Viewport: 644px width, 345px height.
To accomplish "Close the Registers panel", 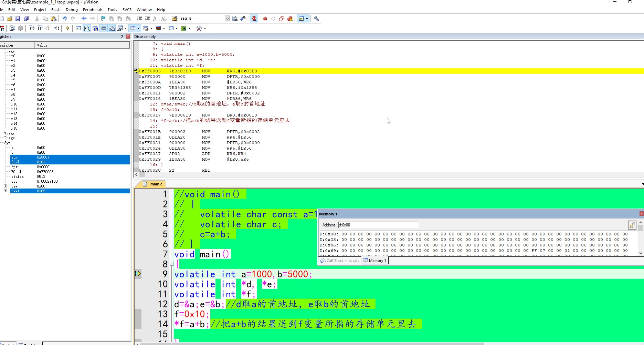I will coord(128,37).
